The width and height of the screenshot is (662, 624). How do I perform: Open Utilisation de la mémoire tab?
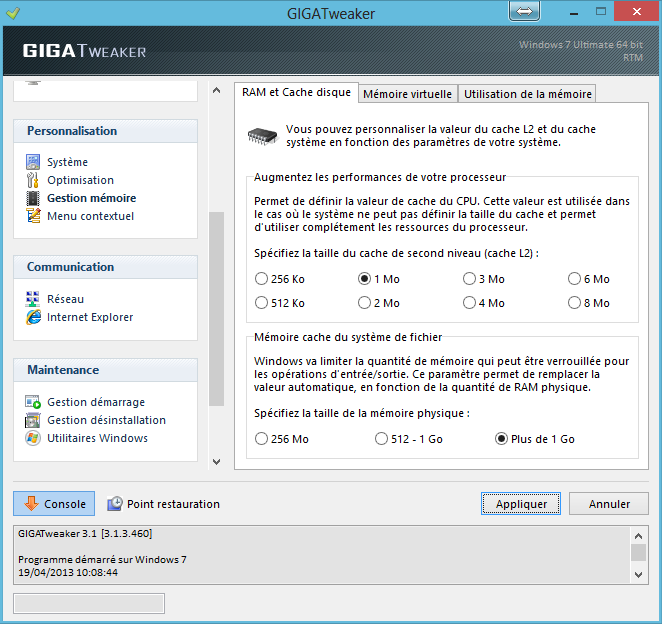tap(528, 94)
